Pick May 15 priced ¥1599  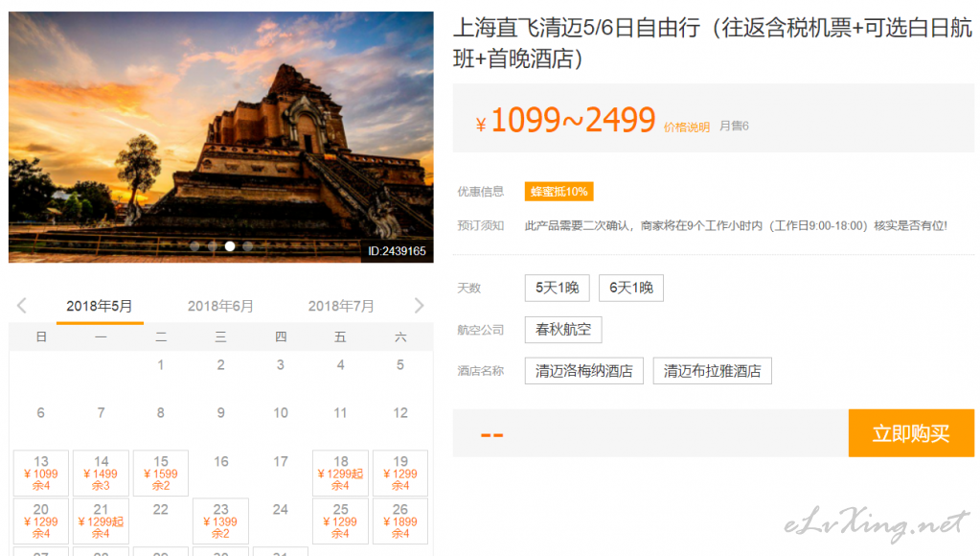(x=161, y=473)
